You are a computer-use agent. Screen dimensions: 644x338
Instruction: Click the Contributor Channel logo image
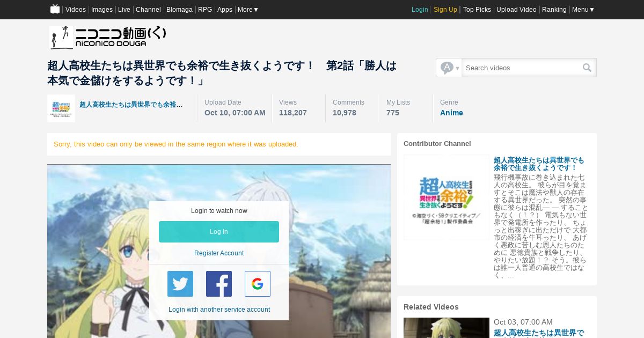tap(447, 197)
